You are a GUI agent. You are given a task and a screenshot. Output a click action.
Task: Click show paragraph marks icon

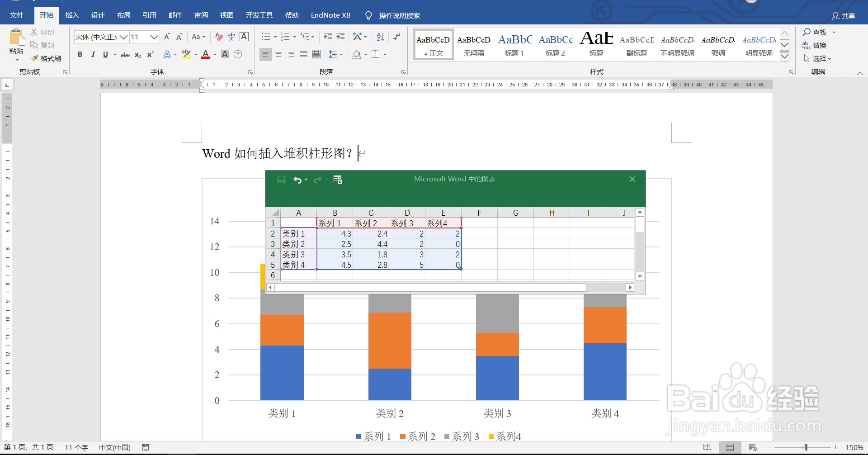[396, 37]
